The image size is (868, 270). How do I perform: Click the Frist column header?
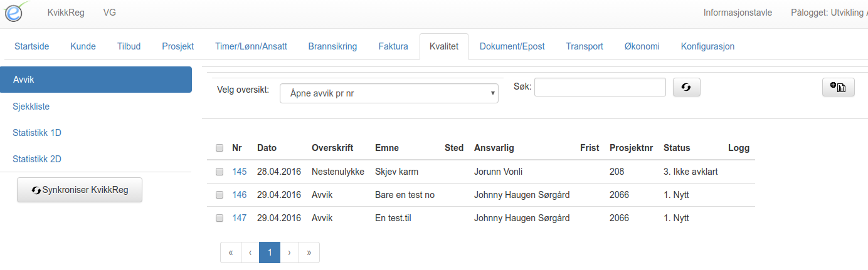tap(590, 148)
